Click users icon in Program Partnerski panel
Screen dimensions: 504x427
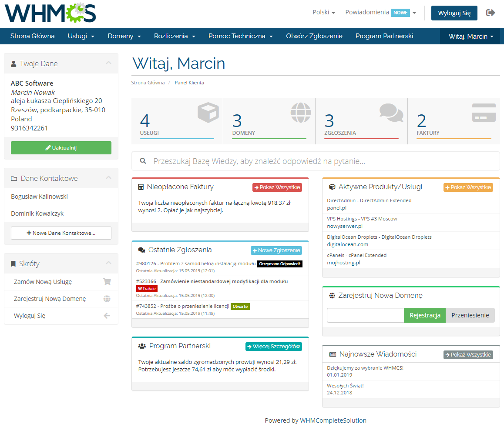coord(142,346)
